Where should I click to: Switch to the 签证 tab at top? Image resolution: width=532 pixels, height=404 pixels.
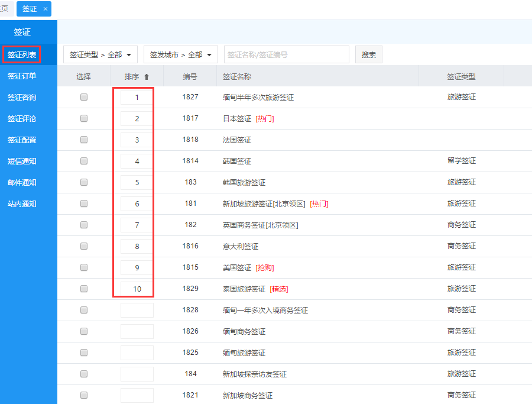click(x=29, y=9)
